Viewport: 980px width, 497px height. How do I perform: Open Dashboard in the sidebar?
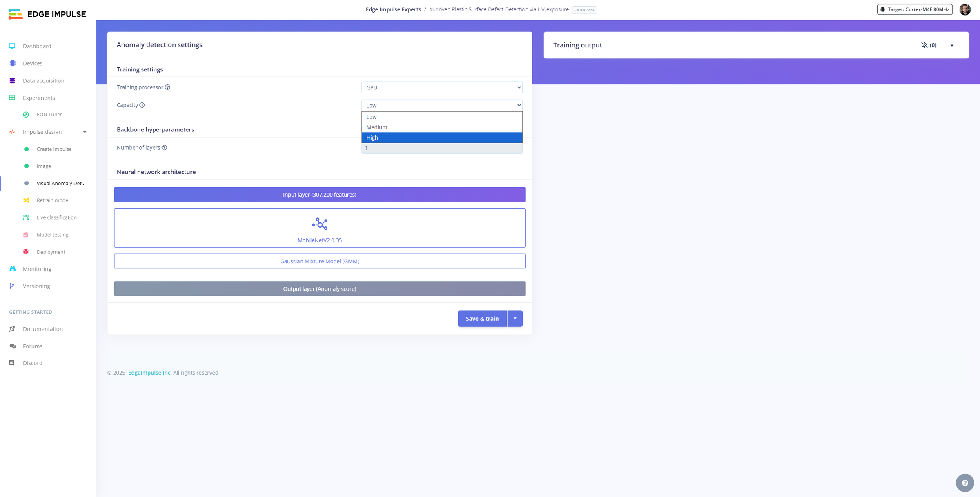(37, 46)
